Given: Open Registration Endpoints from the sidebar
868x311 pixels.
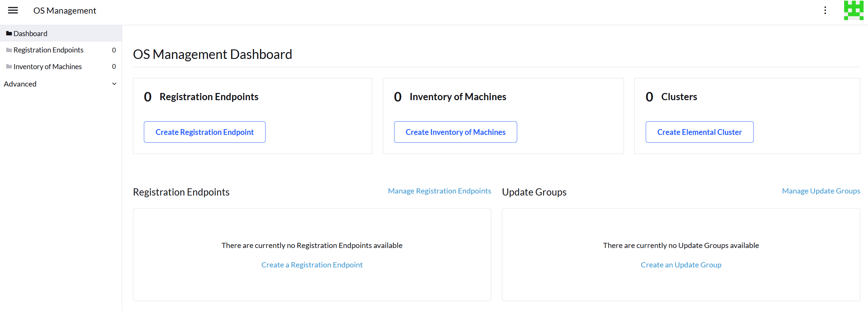Looking at the screenshot, I should click(48, 50).
